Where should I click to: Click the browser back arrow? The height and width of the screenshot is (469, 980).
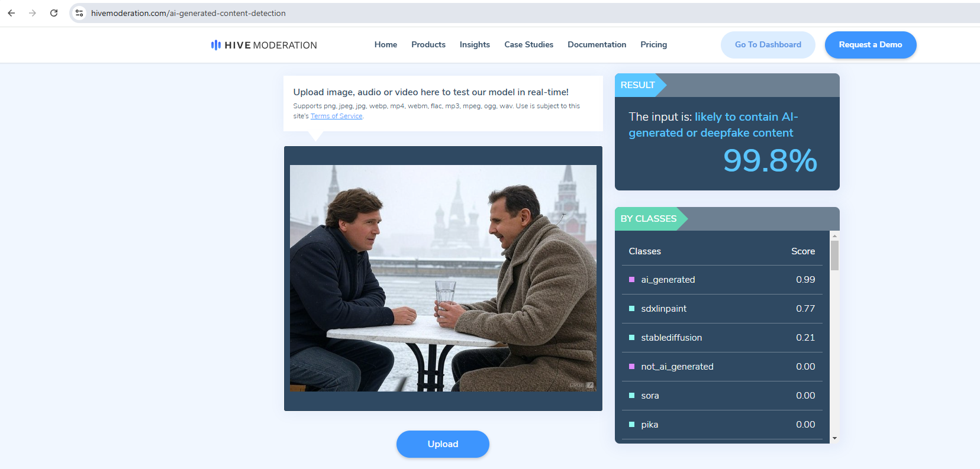click(x=11, y=13)
